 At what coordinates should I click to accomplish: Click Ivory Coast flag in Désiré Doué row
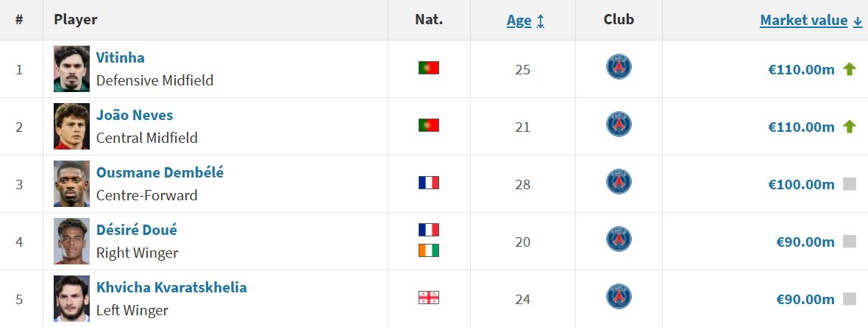[428, 250]
